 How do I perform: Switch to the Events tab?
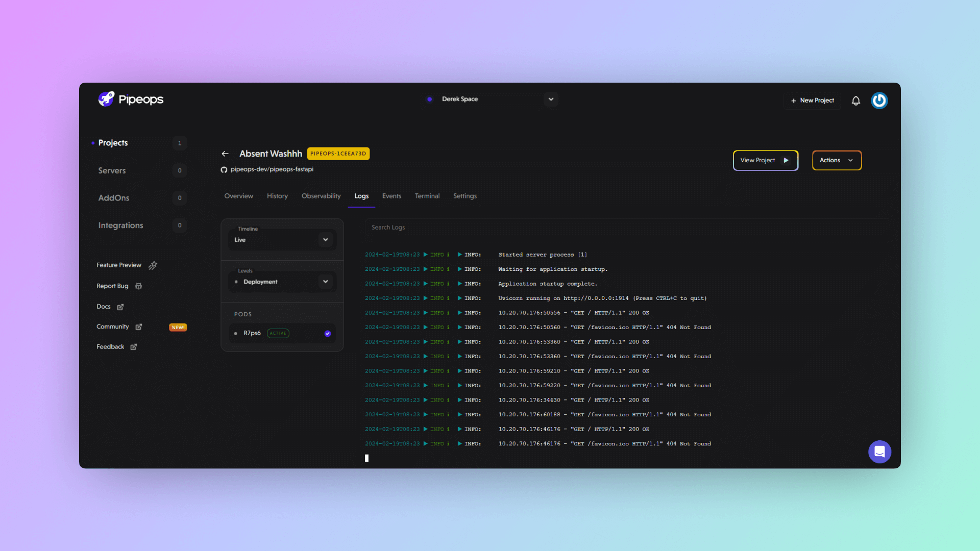pyautogui.click(x=391, y=196)
